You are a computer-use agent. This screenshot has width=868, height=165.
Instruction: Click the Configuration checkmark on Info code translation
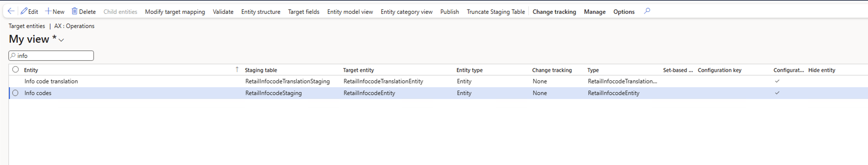[778, 81]
